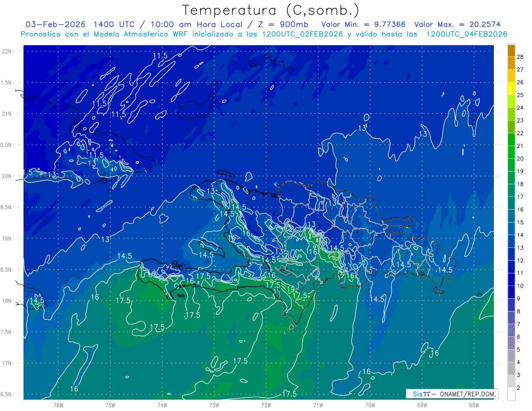Click the '2' color scale label
The height and width of the screenshot is (411, 532).
click(519, 388)
